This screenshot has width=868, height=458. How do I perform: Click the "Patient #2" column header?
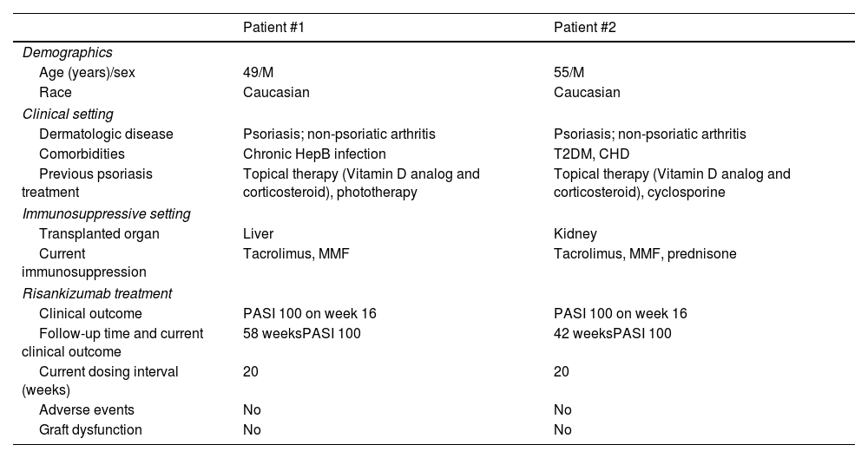584,28
